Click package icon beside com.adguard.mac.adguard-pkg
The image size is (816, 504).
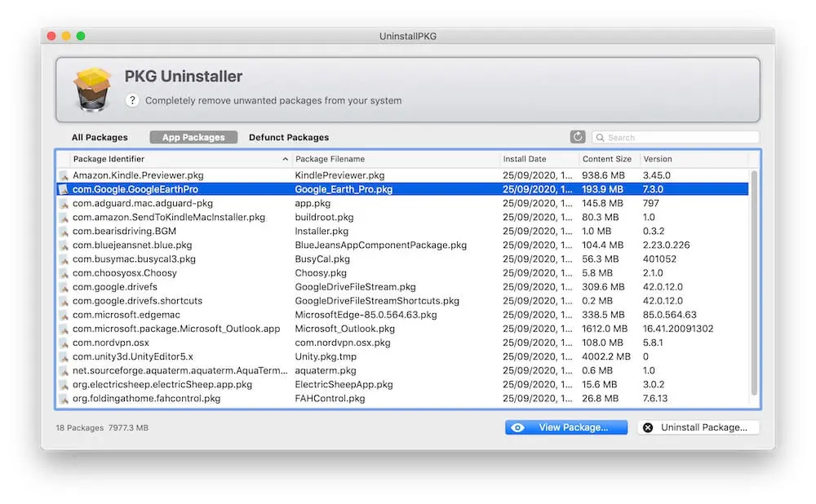[x=64, y=203]
